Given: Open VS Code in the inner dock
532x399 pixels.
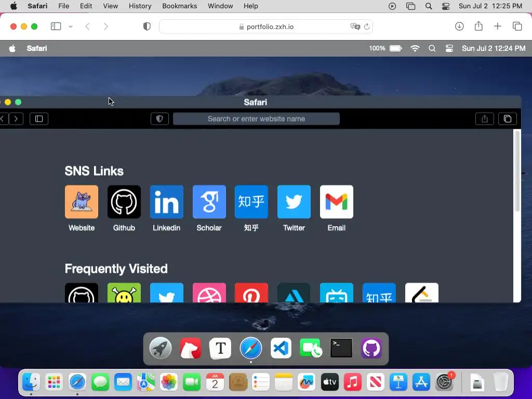Looking at the screenshot, I should click(x=281, y=348).
